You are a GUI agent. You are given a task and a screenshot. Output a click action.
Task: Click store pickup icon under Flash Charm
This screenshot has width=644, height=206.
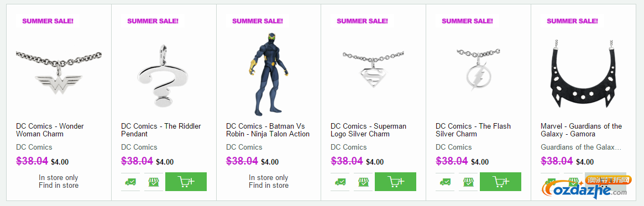(468, 182)
